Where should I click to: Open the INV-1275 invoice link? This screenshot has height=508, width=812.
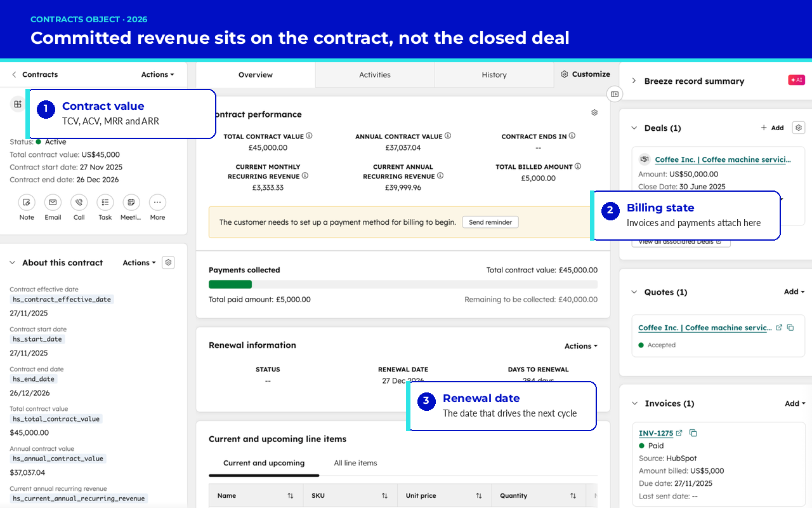656,433
